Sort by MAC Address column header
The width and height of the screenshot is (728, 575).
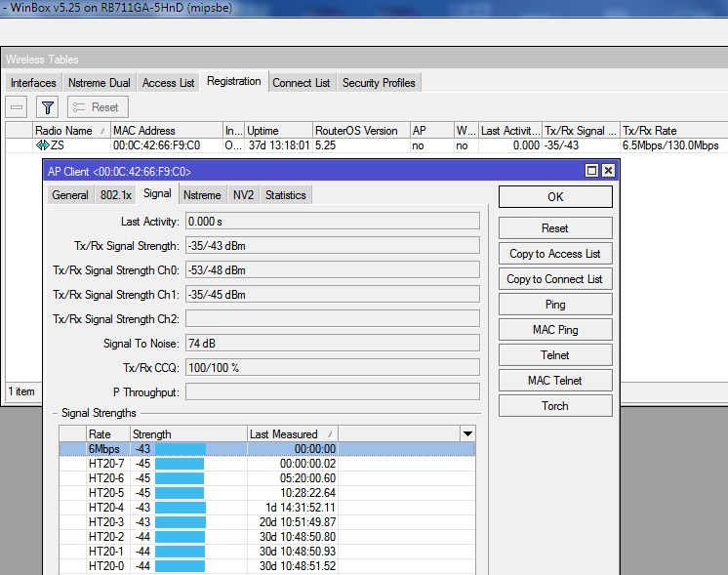pos(166,131)
